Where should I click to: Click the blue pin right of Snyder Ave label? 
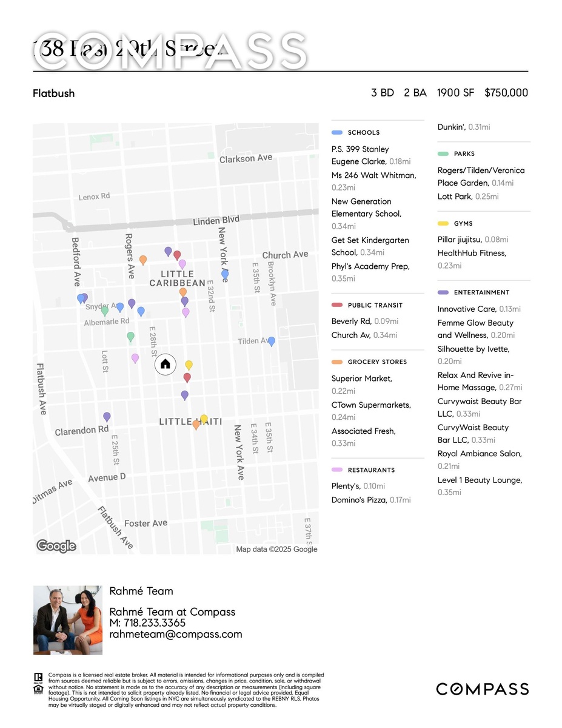click(120, 308)
